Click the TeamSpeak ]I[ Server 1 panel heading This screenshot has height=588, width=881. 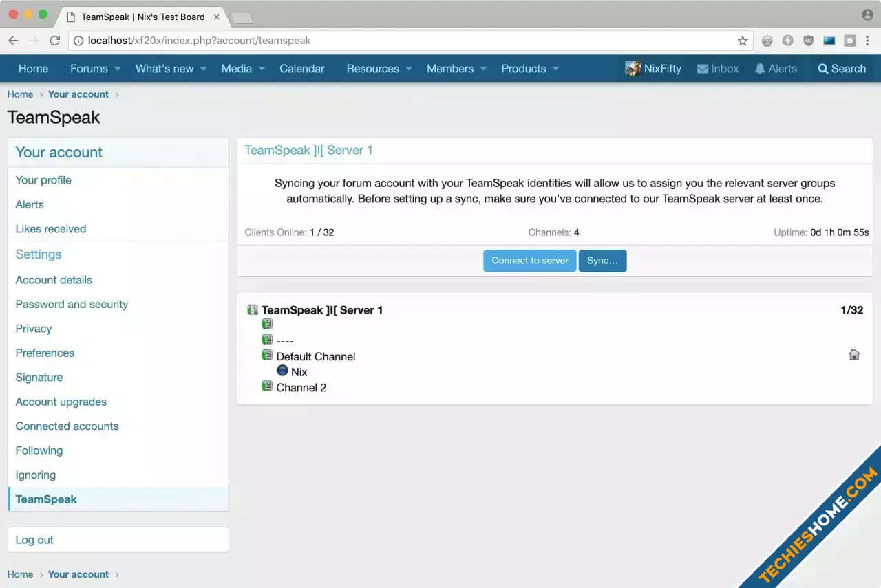pyautogui.click(x=308, y=150)
